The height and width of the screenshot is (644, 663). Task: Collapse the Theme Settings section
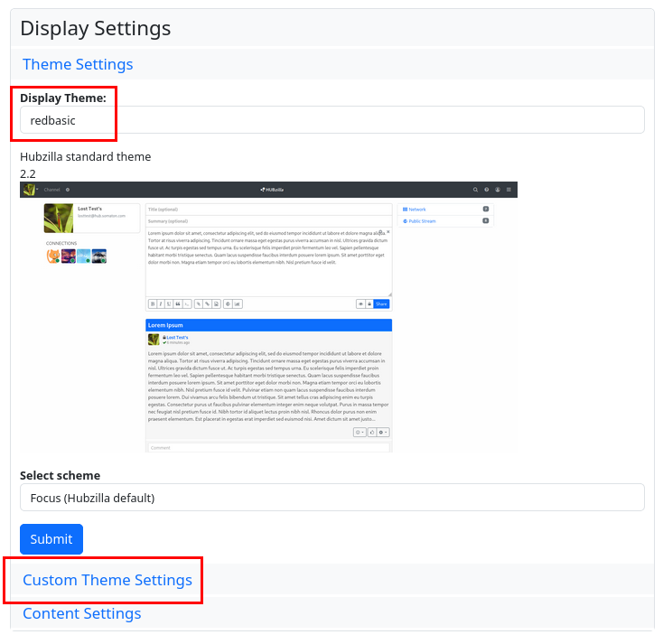tap(78, 64)
